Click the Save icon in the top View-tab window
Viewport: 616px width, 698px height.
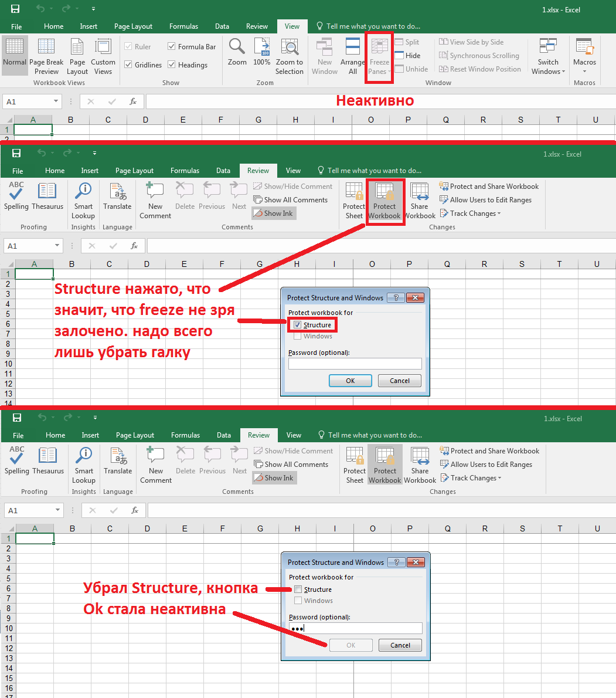point(15,9)
